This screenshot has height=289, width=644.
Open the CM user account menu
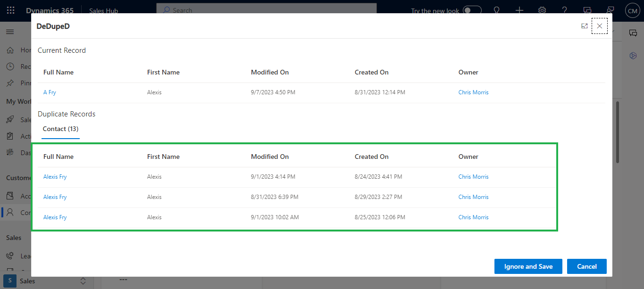tap(632, 10)
